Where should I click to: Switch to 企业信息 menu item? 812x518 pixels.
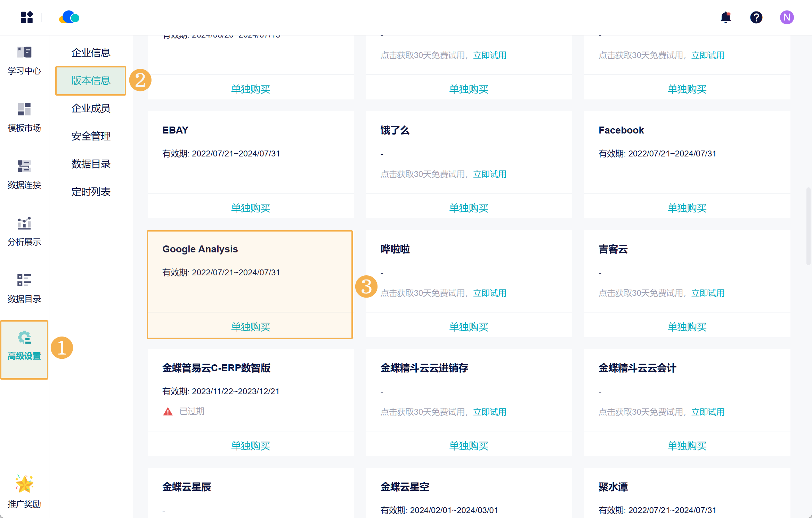point(91,53)
